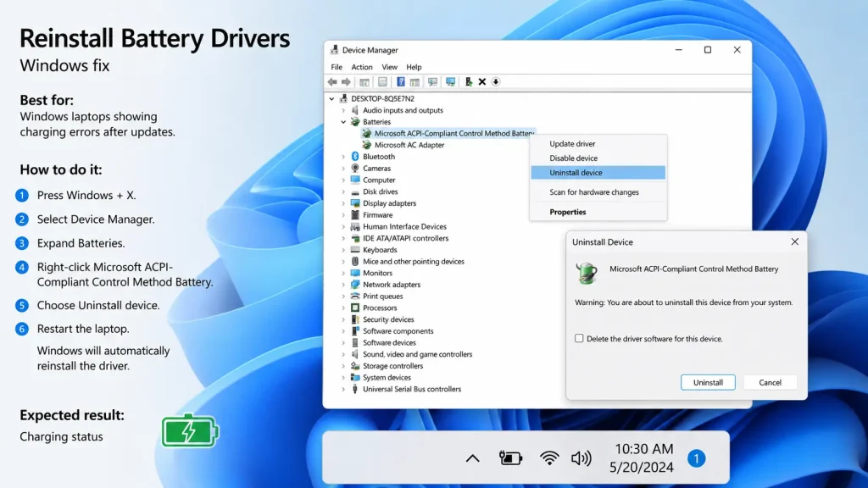Click the Monitors category icon
Screen dimensions: 868x488
[355, 273]
